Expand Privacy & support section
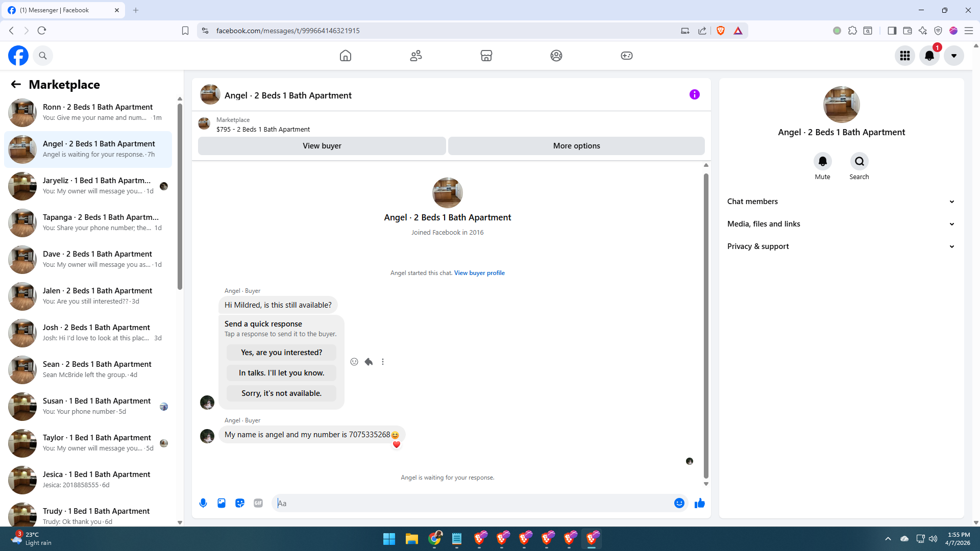The width and height of the screenshot is (980, 551). pos(841,246)
